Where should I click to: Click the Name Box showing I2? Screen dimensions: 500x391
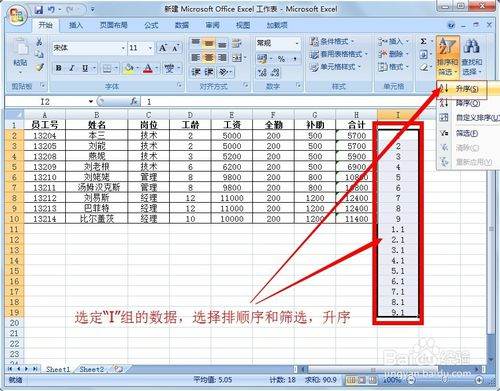[45, 101]
